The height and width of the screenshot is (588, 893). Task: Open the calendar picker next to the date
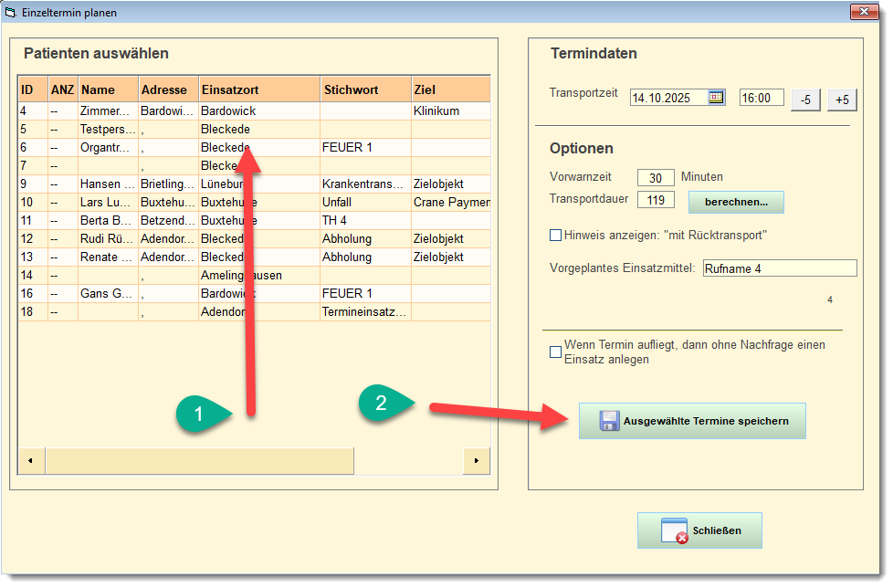(x=716, y=98)
